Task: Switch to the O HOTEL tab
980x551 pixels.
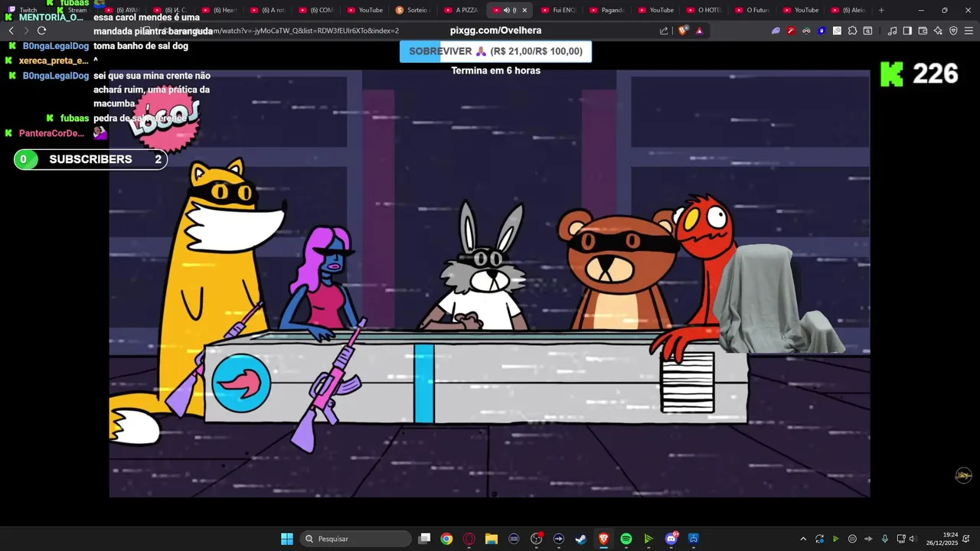Action: (704, 10)
